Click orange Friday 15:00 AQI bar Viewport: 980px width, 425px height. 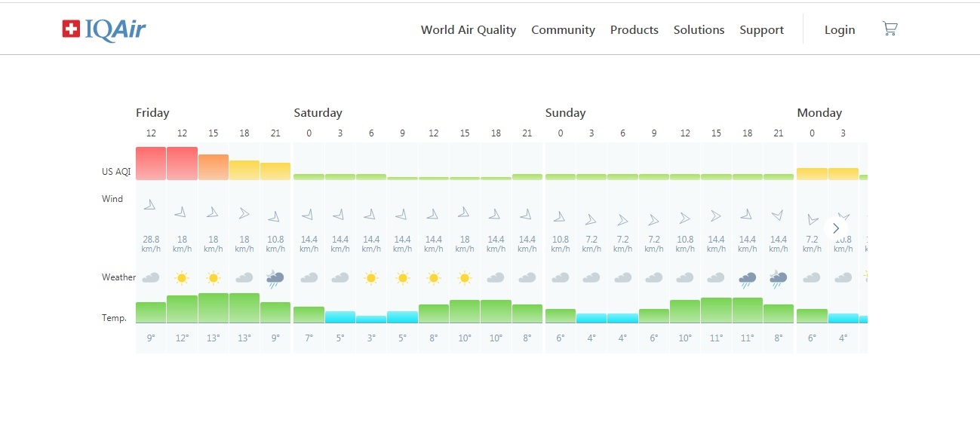(x=214, y=167)
